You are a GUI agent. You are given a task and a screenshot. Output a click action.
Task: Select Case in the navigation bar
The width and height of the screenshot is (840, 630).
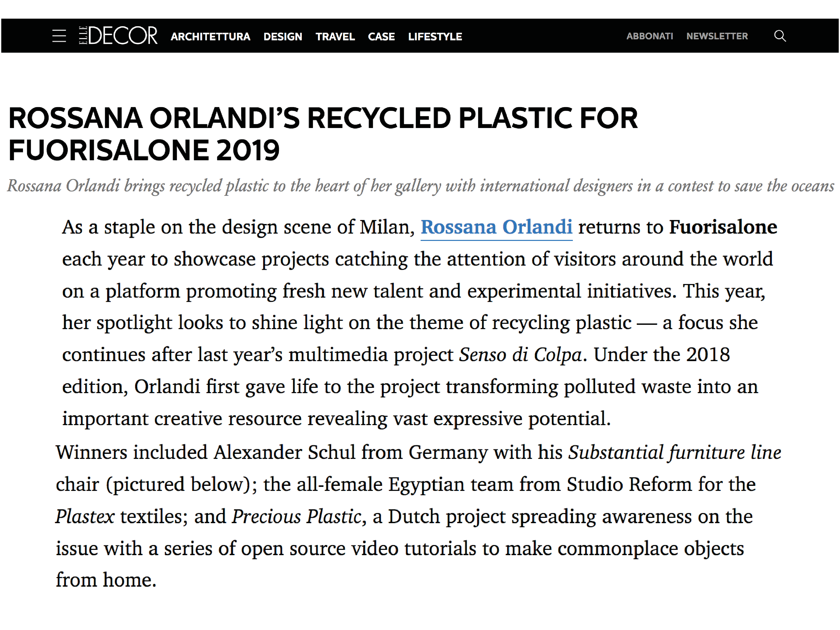[381, 37]
